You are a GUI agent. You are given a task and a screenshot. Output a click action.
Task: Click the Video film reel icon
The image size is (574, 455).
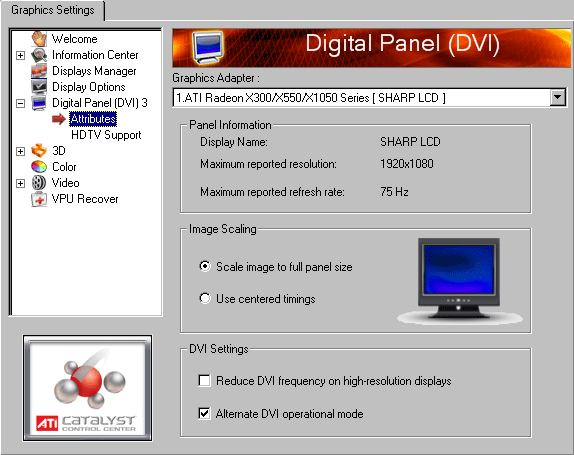pyautogui.click(x=39, y=183)
